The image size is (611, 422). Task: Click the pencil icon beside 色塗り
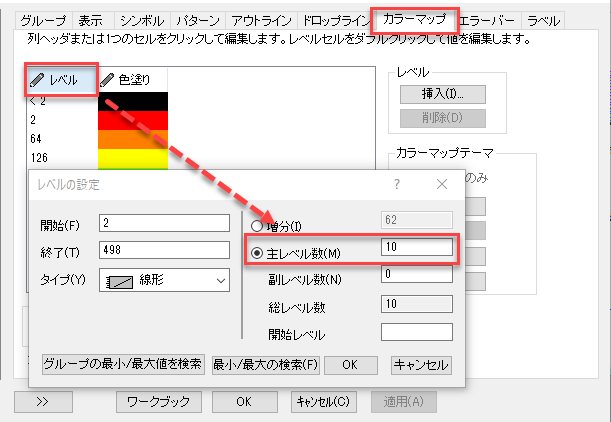pos(107,80)
